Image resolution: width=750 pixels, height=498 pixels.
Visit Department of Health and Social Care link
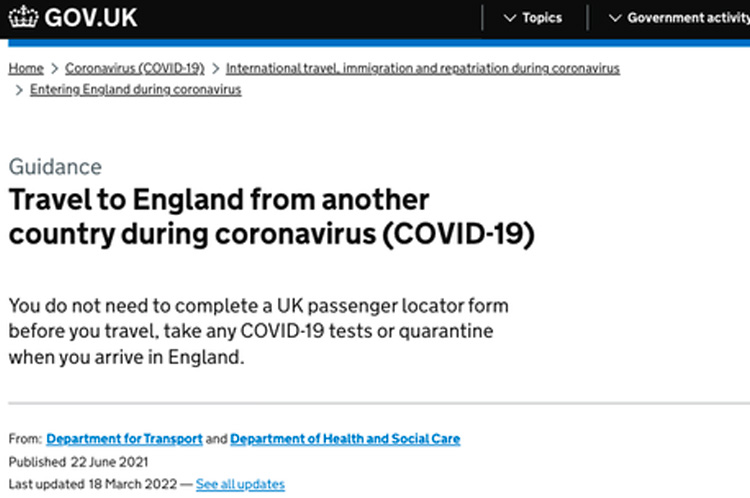[345, 439]
